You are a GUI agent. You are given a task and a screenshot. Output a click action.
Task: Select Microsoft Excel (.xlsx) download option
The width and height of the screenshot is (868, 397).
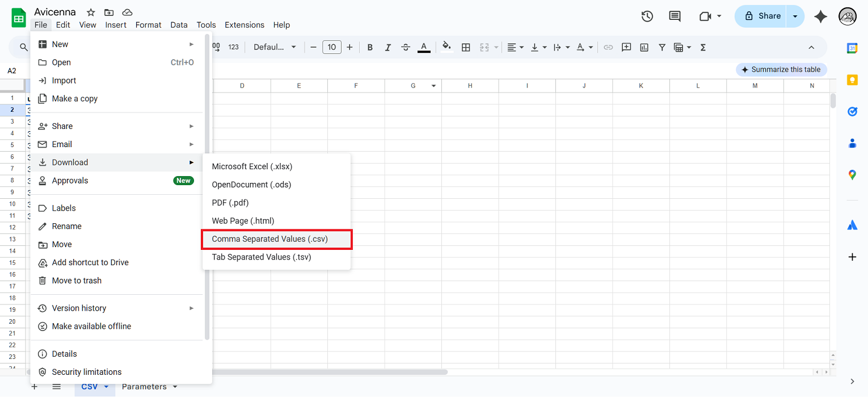tap(252, 166)
